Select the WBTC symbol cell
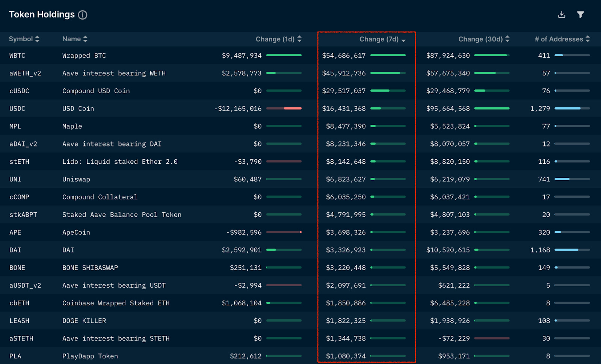 point(17,56)
